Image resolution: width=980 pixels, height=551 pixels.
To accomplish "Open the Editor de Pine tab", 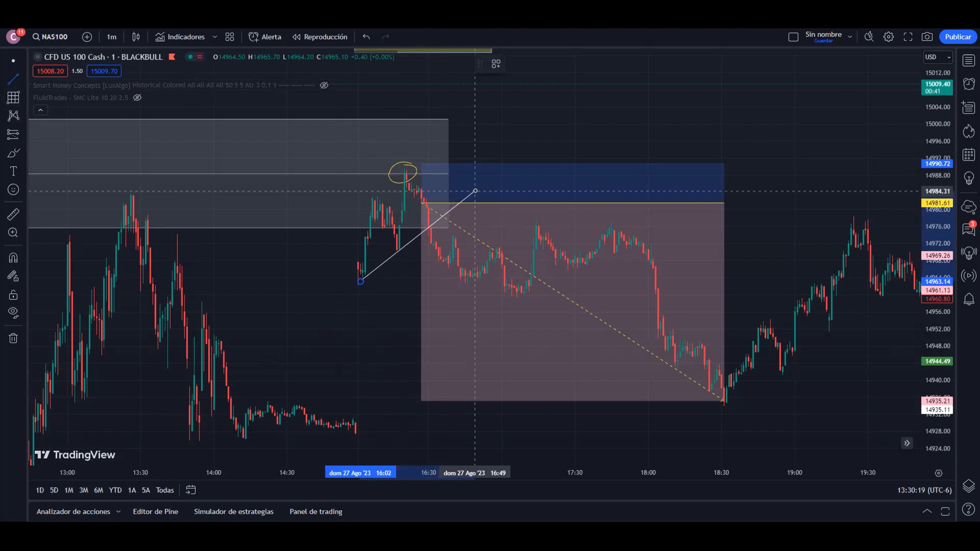I will pyautogui.click(x=155, y=511).
